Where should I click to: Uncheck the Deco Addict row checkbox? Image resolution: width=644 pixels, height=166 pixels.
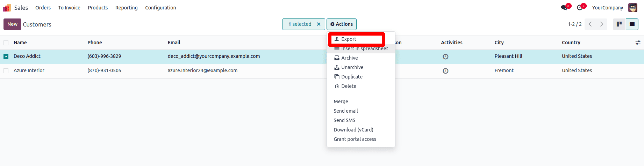click(6, 56)
